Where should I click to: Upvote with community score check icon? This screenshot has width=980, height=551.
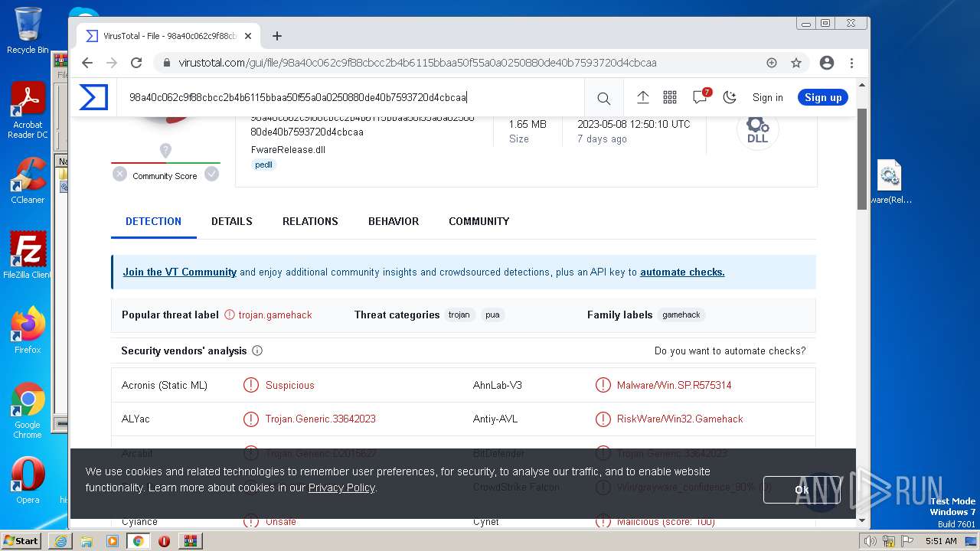(211, 174)
